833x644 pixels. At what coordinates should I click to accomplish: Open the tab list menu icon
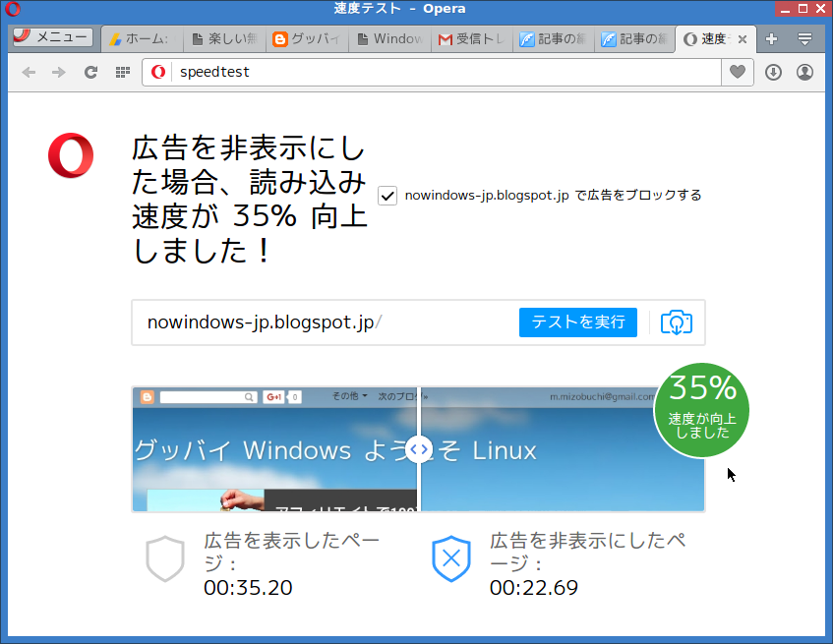click(x=804, y=38)
